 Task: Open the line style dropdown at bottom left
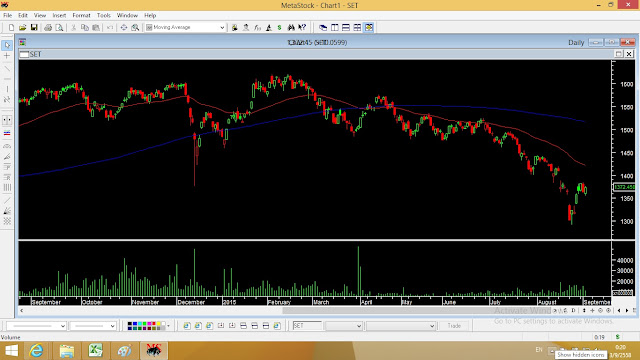click(x=62, y=326)
